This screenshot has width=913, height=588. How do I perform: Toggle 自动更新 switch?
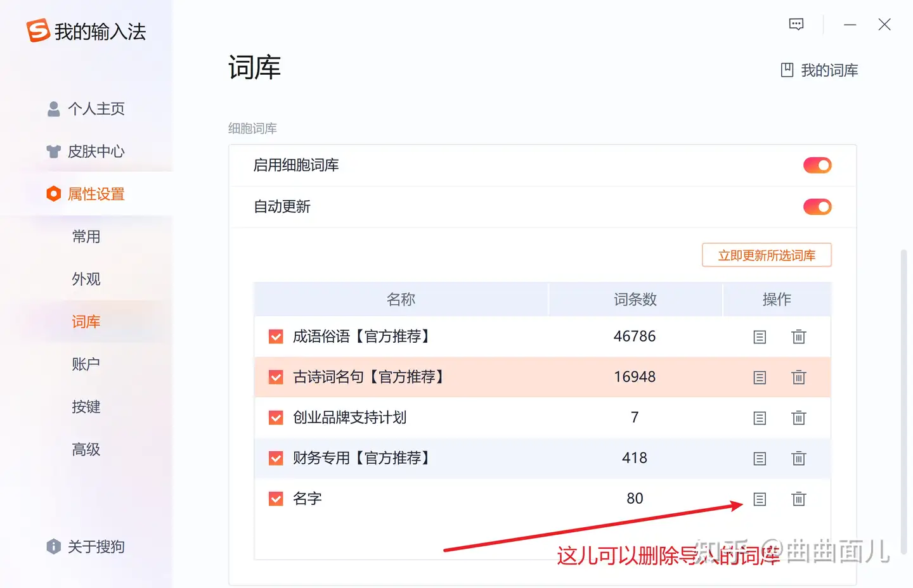coord(817,207)
